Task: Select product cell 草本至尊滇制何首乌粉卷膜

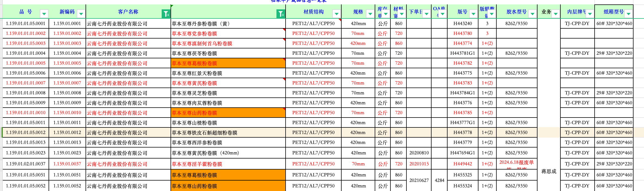Action: [228, 43]
